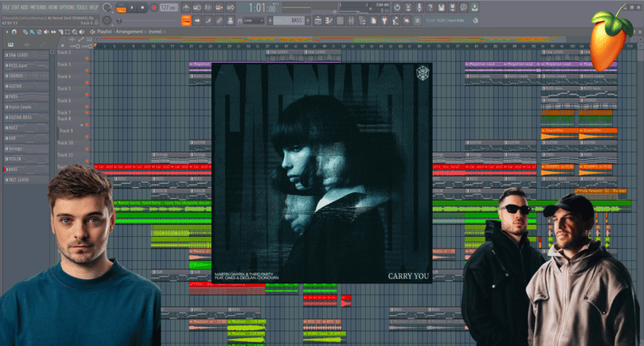Select the Paint brush tool in Playlist
Screen dimensions: 644x346
point(32,32)
